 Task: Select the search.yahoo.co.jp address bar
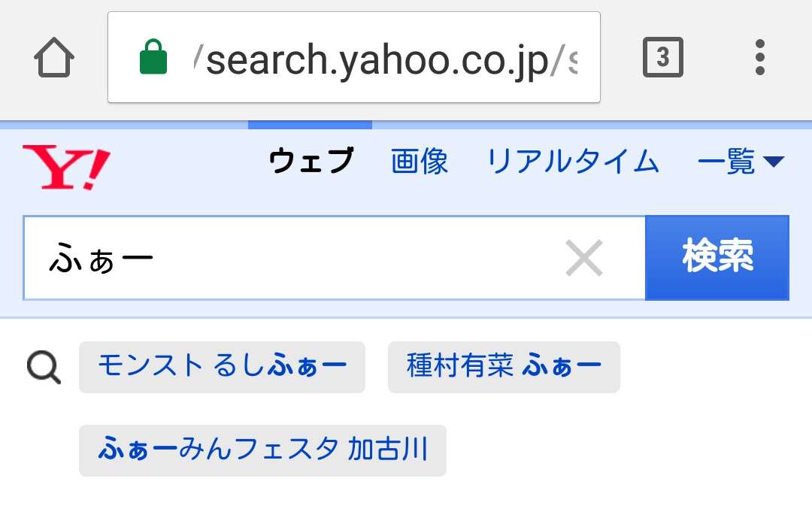[354, 57]
